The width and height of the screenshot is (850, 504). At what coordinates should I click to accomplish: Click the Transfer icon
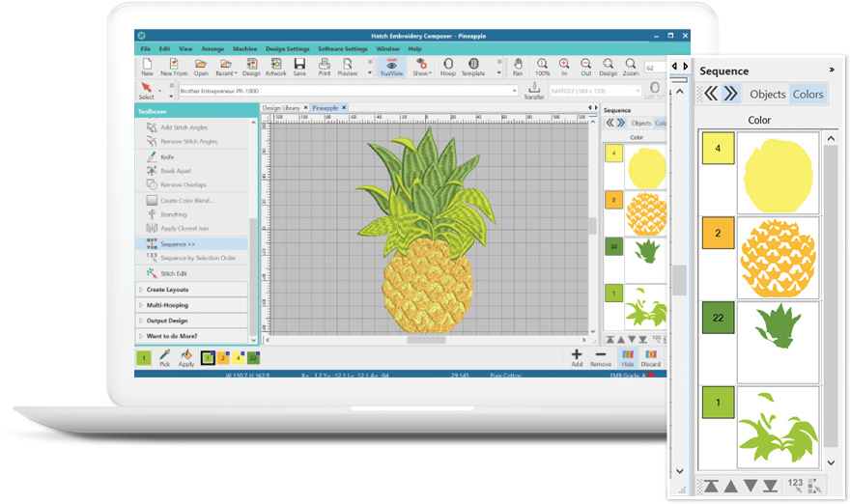tap(534, 91)
